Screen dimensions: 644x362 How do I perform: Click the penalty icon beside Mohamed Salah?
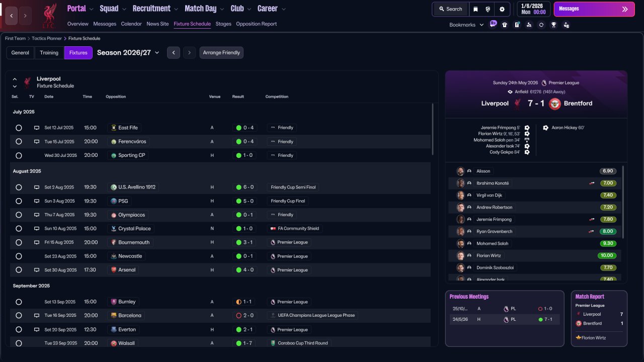click(527, 140)
